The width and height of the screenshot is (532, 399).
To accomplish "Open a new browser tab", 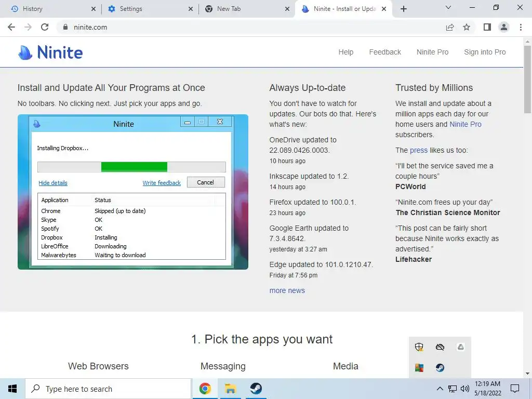I will (x=403, y=9).
